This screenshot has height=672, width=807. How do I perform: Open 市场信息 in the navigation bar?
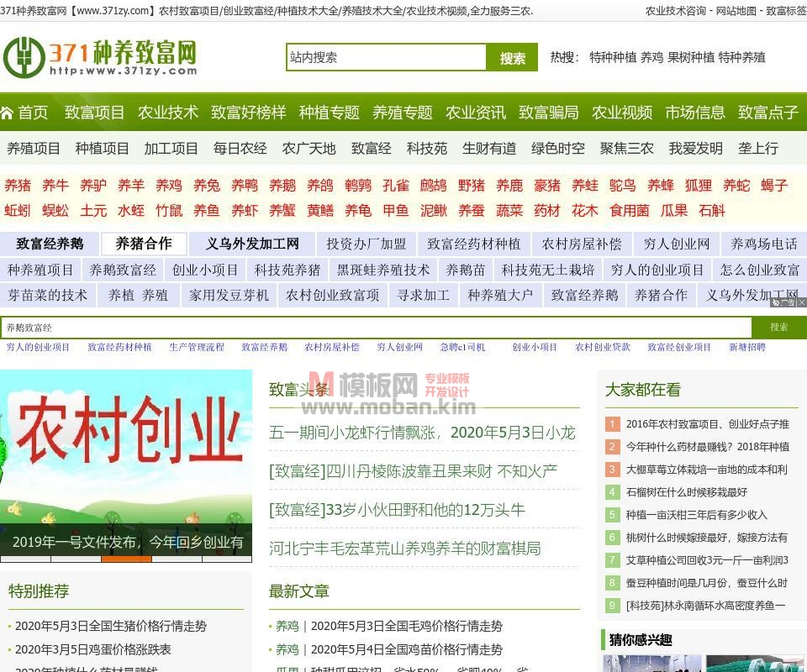[x=695, y=113]
